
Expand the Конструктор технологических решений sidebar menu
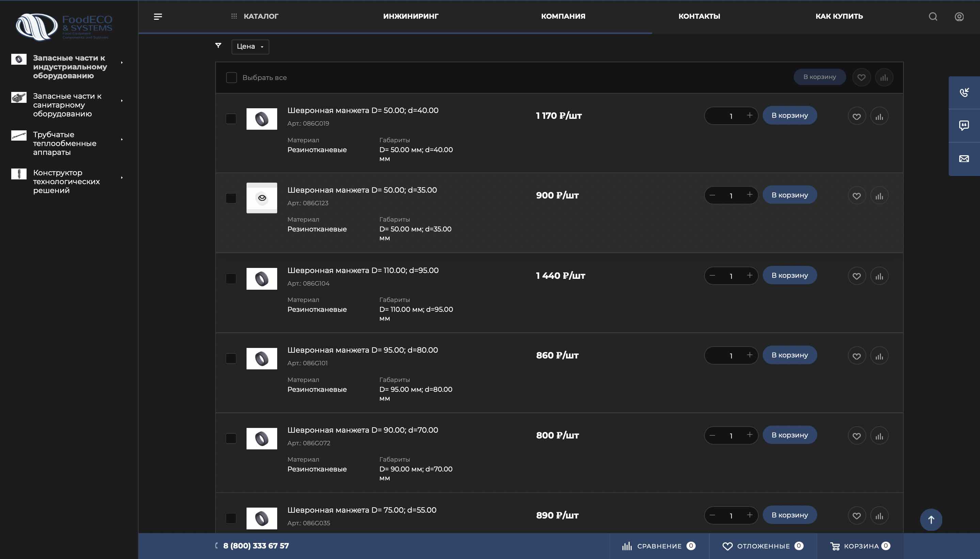coord(122,177)
